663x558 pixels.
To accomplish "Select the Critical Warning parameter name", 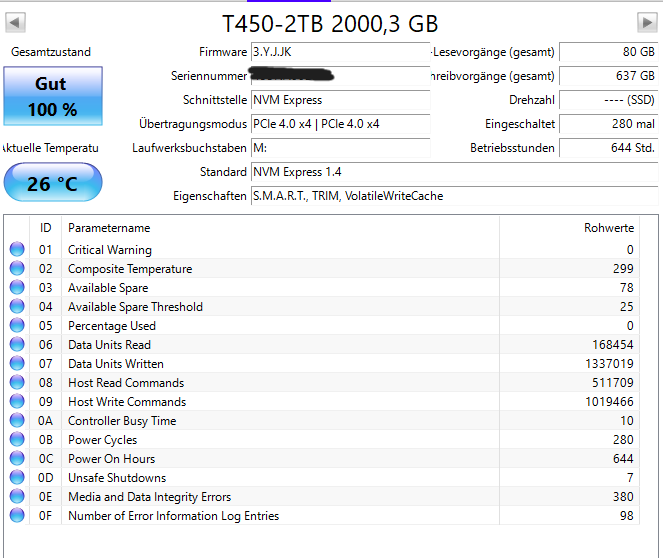I will click(110, 250).
